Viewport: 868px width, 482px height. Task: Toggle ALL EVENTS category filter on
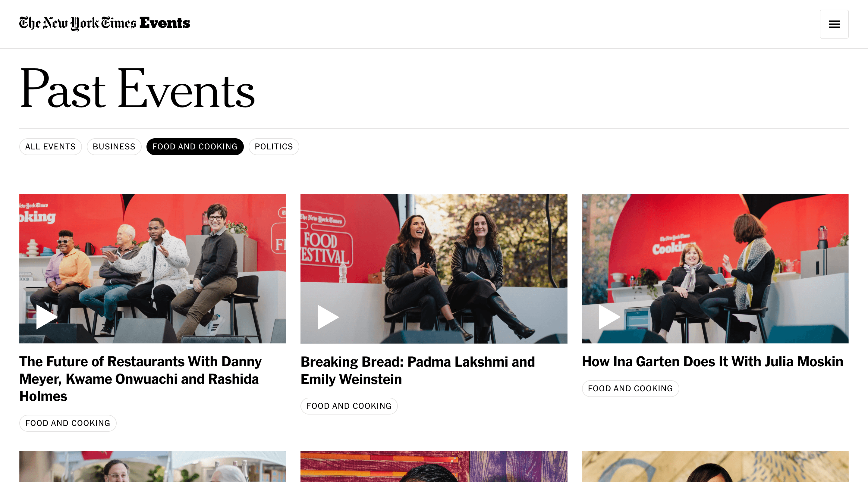[x=50, y=147]
